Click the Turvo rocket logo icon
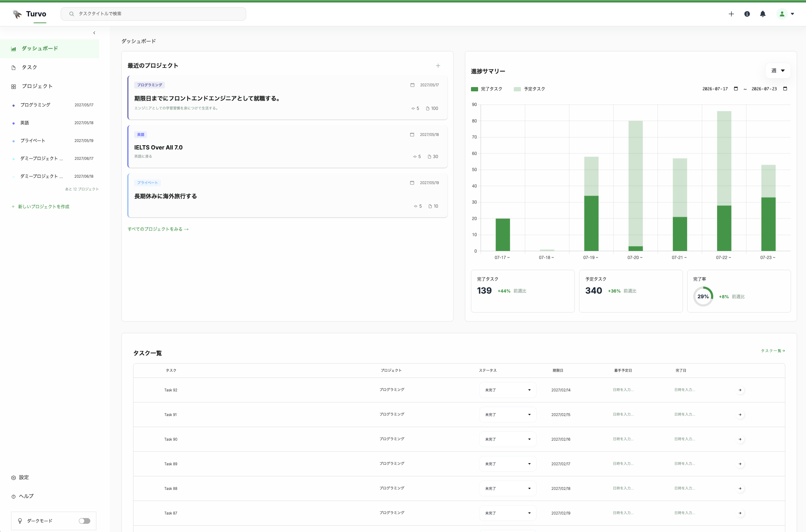 (17, 14)
